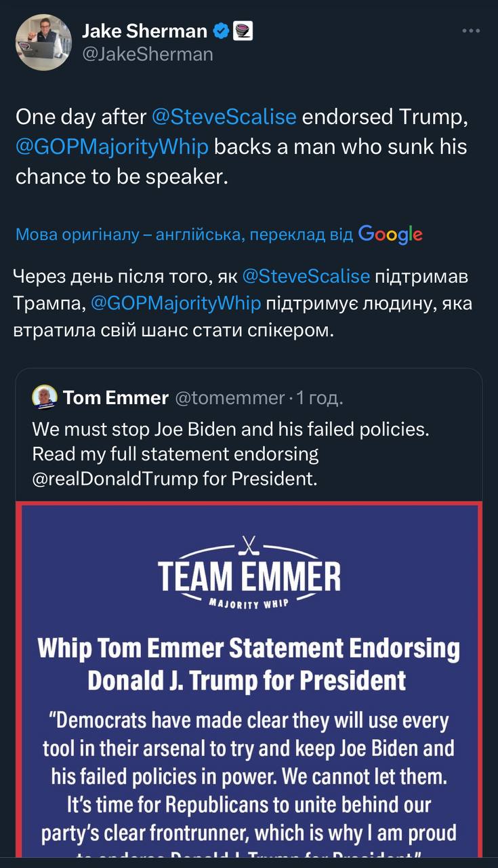This screenshot has width=498, height=868.
Task: Tap the Jake Sherman display name
Action: [144, 31]
